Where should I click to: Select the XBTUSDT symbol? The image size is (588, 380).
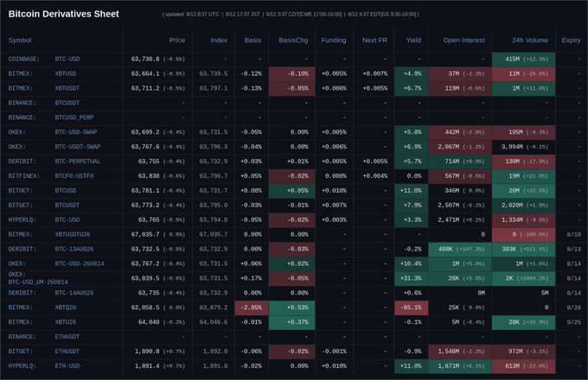[x=67, y=88]
